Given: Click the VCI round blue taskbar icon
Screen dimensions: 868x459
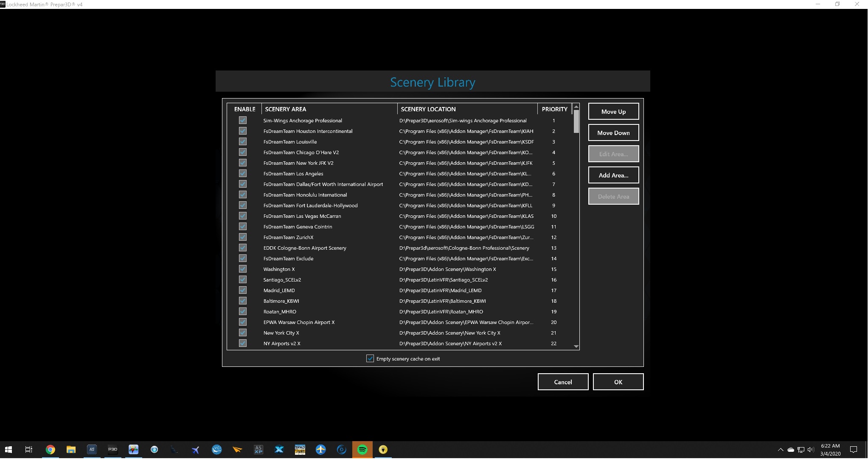Looking at the screenshot, I should [x=217, y=450].
